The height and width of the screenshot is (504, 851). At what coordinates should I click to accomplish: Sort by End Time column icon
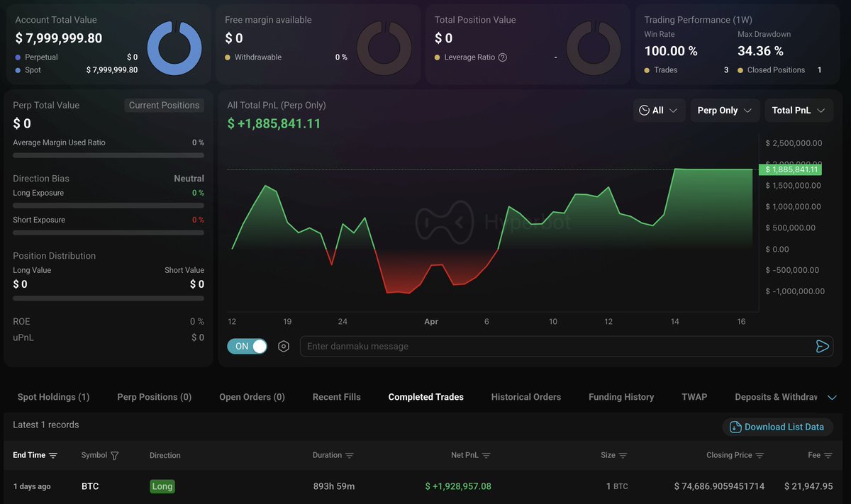[x=53, y=456]
